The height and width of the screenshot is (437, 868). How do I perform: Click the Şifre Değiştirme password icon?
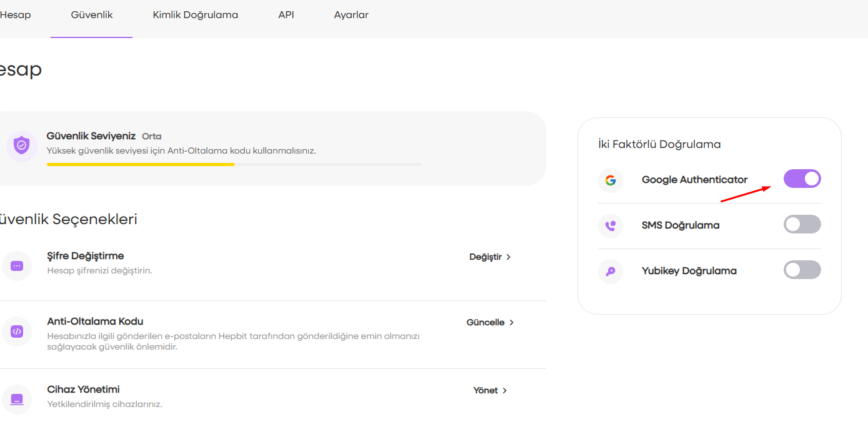click(x=17, y=266)
